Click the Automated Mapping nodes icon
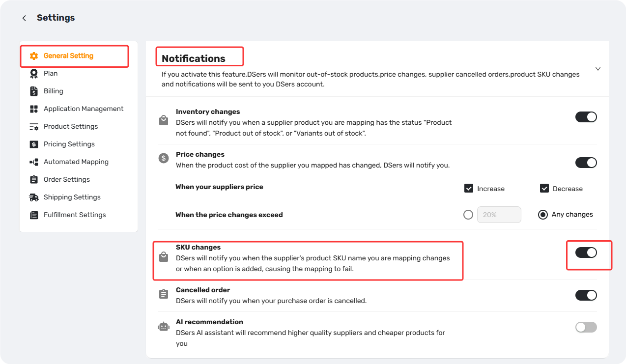Viewport: 626px width, 364px height. tap(34, 162)
